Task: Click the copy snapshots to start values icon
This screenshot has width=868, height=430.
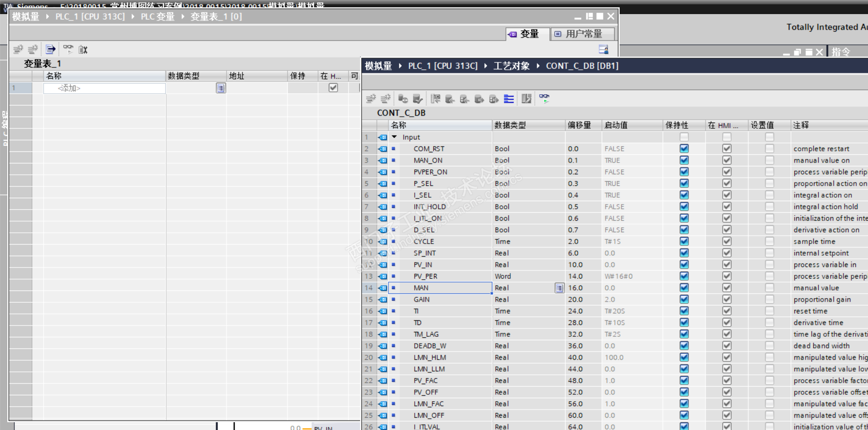Action: pyautogui.click(x=450, y=99)
